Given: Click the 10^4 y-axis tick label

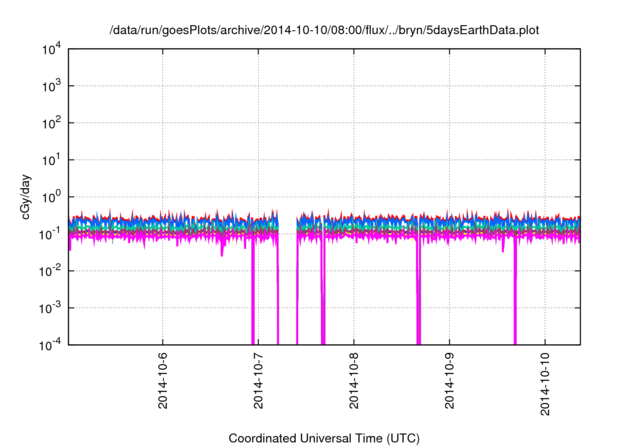Looking at the screenshot, I should click(x=52, y=50).
